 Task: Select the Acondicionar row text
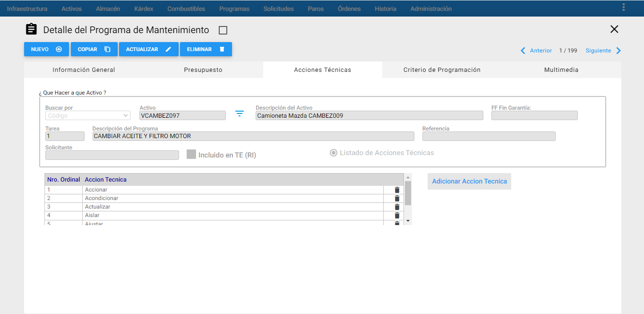pos(102,198)
